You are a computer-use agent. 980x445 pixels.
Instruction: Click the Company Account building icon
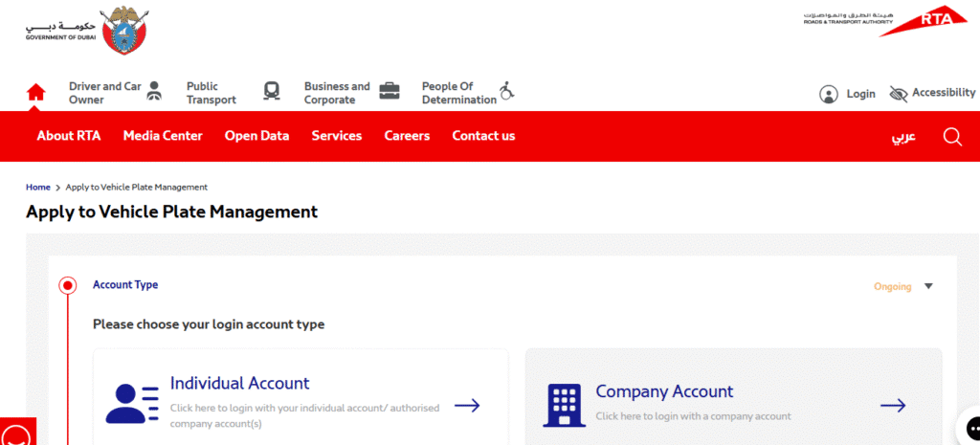pyautogui.click(x=564, y=405)
